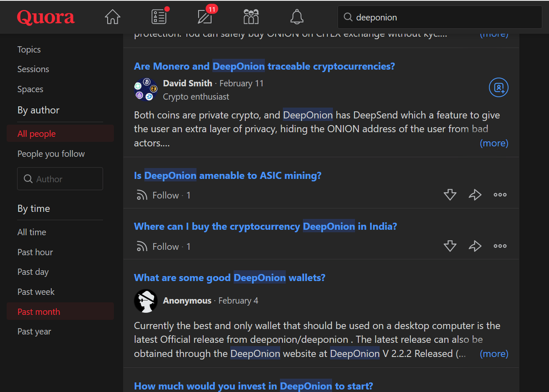This screenshot has width=549, height=392.
Task: Click the search field containing deeponion
Action: 439,17
